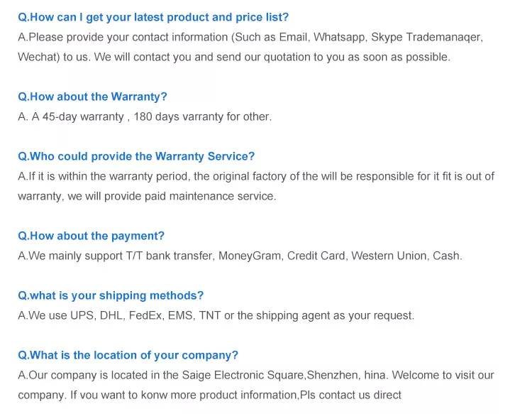Click 'DHL' in the shipping methods answer
This screenshot has height=414, width=532.
tap(109, 315)
